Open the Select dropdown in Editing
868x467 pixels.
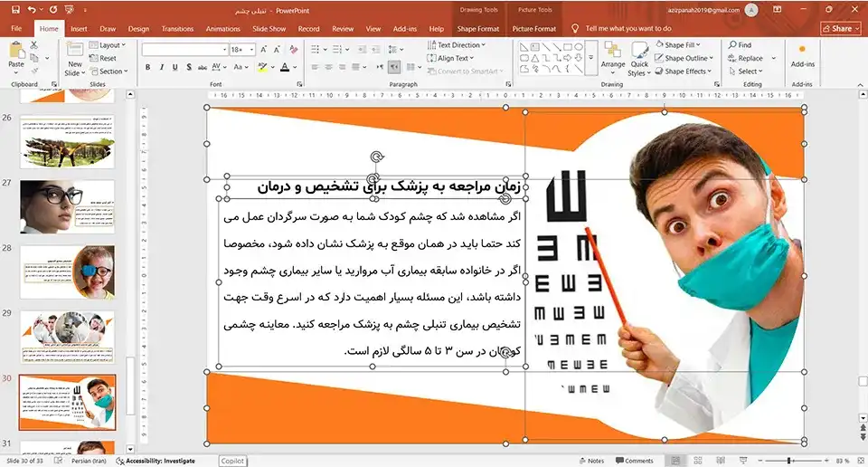746,71
